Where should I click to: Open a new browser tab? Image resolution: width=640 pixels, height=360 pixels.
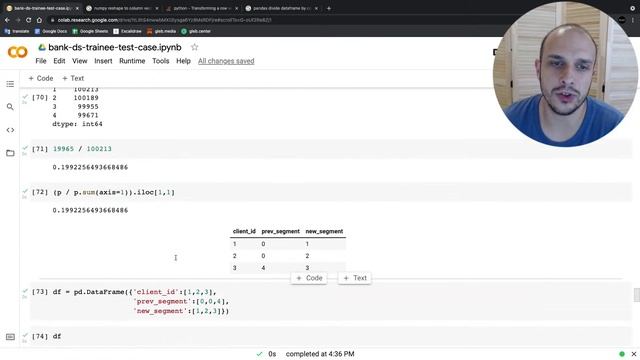(329, 8)
